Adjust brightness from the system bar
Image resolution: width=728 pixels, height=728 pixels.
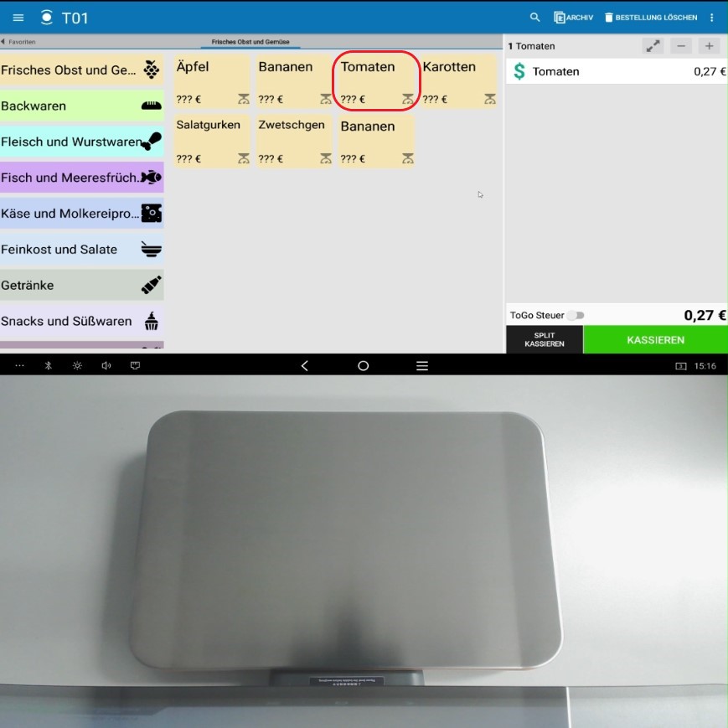tap(77, 366)
